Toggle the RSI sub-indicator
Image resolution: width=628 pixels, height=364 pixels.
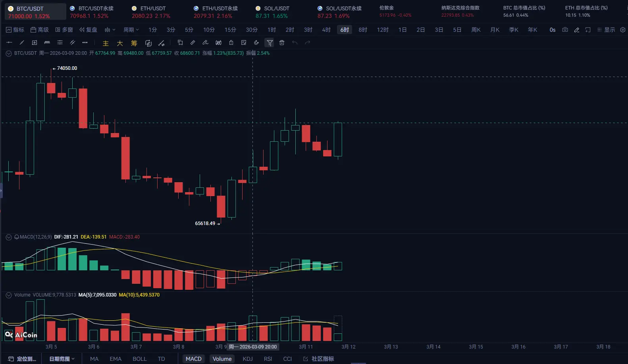(x=268, y=359)
